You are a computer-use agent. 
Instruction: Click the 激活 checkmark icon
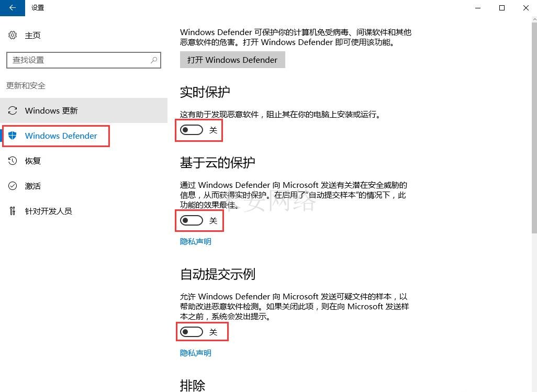click(x=13, y=186)
